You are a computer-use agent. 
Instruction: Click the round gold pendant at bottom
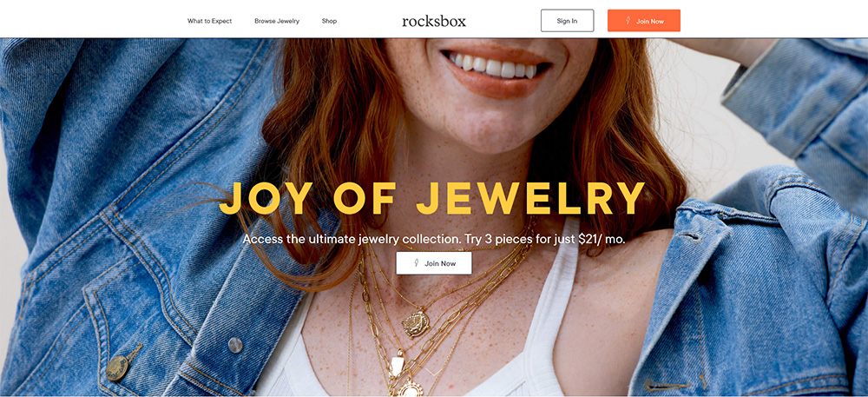tap(410, 388)
